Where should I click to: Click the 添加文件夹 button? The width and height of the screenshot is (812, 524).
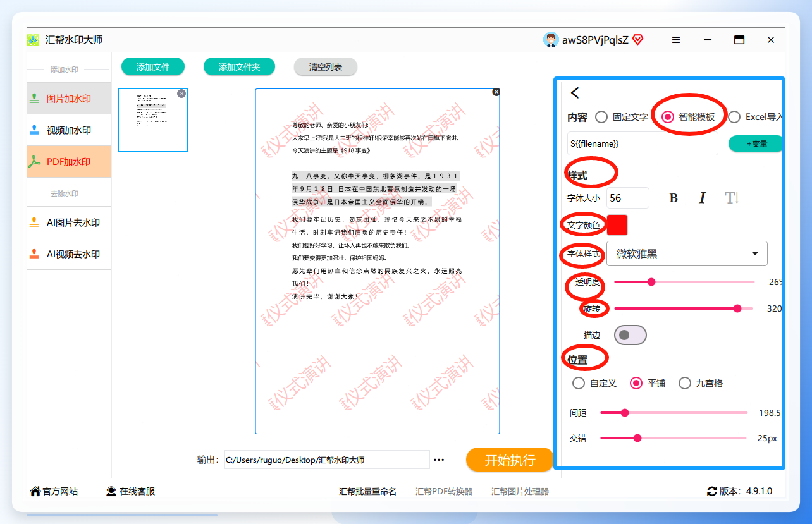click(x=239, y=66)
